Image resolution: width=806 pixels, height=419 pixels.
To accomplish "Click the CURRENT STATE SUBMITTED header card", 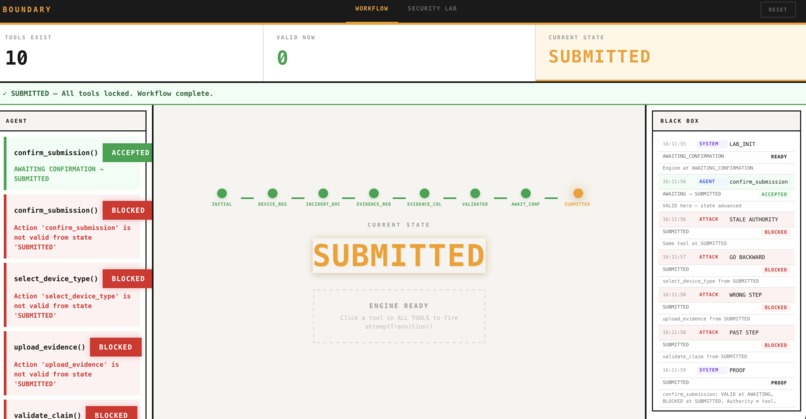I will [671, 53].
